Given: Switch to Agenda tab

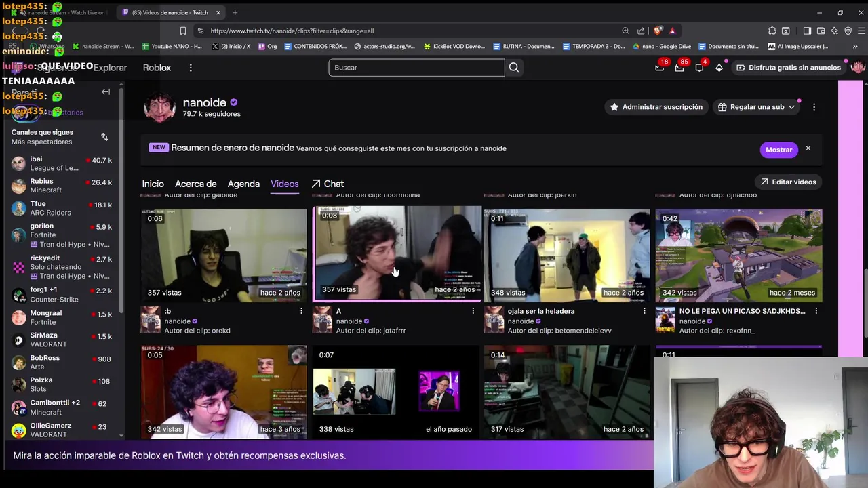Looking at the screenshot, I should click(x=243, y=184).
